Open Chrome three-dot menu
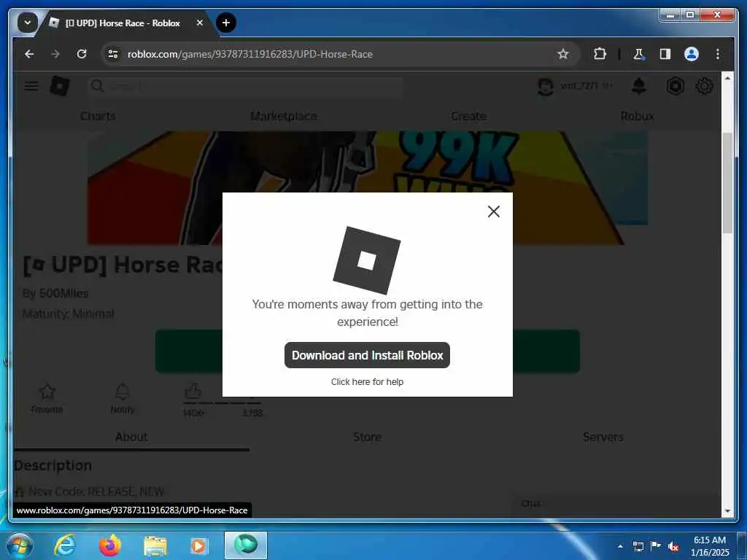Screen dimensions: 747x560 (x=718, y=54)
